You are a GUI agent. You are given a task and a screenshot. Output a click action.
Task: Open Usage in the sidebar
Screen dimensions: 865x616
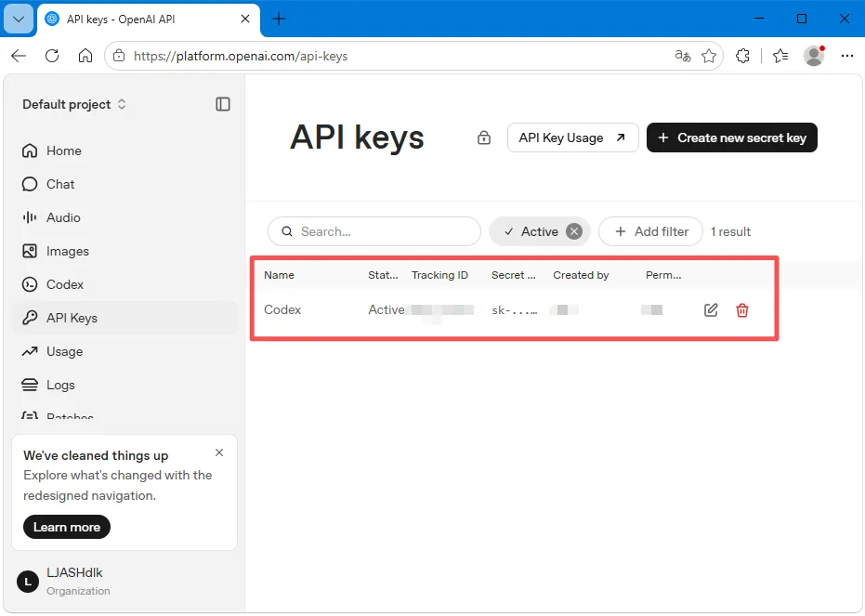pos(125,351)
